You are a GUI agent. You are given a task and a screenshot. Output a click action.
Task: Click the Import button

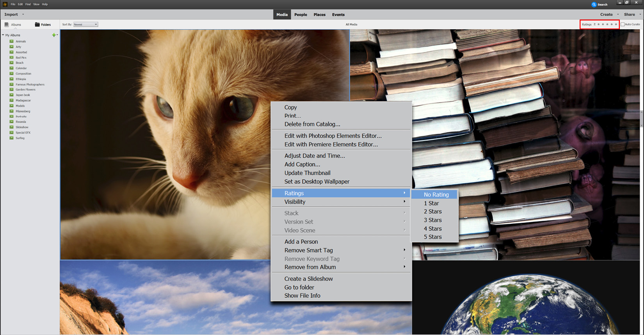11,14
